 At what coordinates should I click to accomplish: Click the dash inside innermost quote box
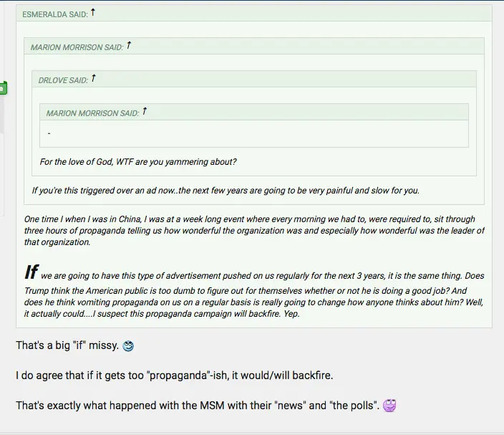(49, 134)
